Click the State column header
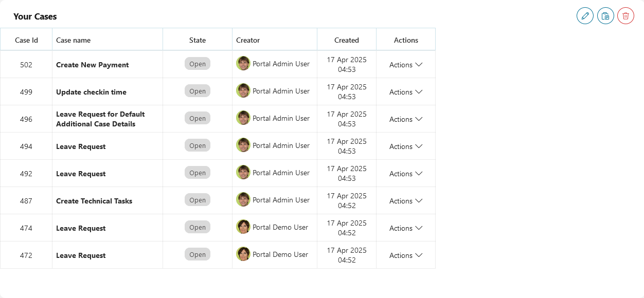Screen dimensions: 644x298 point(198,40)
